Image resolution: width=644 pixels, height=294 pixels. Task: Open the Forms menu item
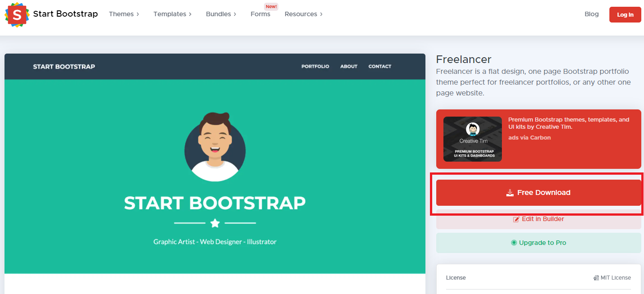pyautogui.click(x=260, y=14)
